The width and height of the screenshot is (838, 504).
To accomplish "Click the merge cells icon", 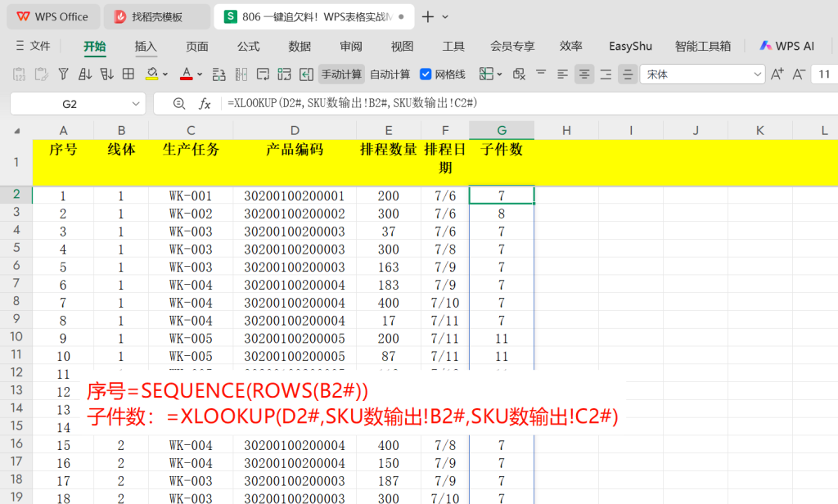I will [284, 74].
